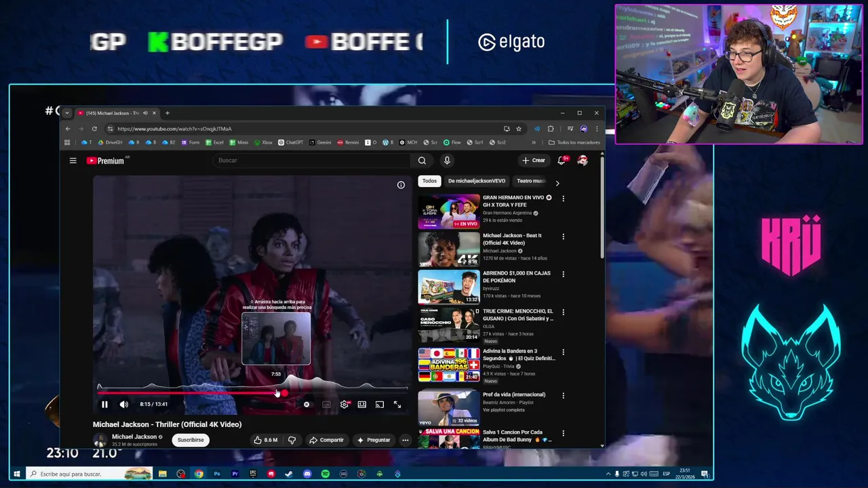Open Chrome extensions puzzle icon
The height and width of the screenshot is (488, 868).
click(x=551, y=129)
